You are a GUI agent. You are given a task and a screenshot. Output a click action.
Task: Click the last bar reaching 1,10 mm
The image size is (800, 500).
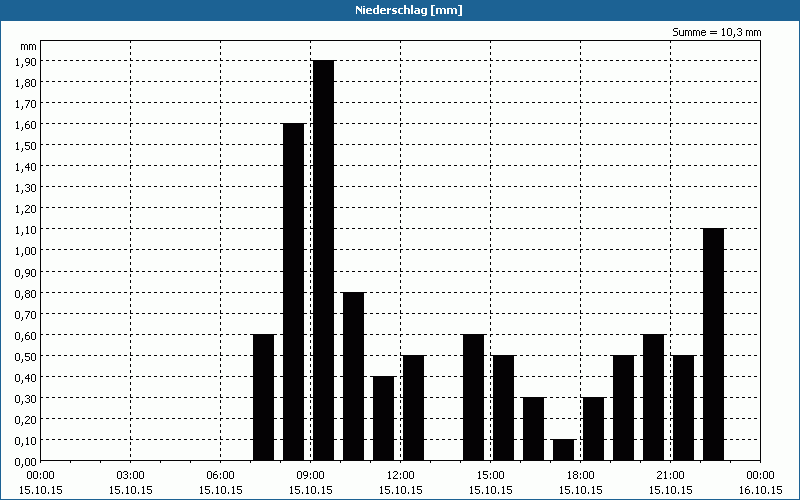click(713, 344)
